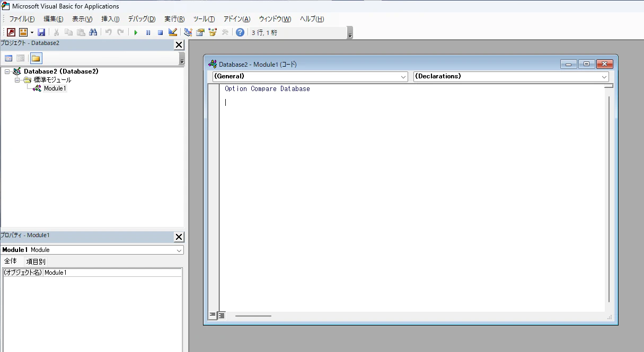Run the macro with green play icon

pos(136,32)
